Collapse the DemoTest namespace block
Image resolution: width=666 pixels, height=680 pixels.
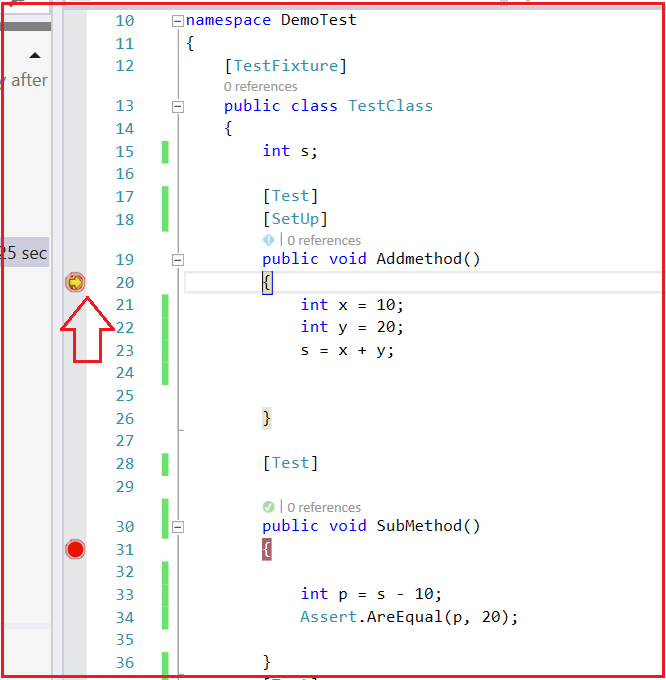[177, 21]
